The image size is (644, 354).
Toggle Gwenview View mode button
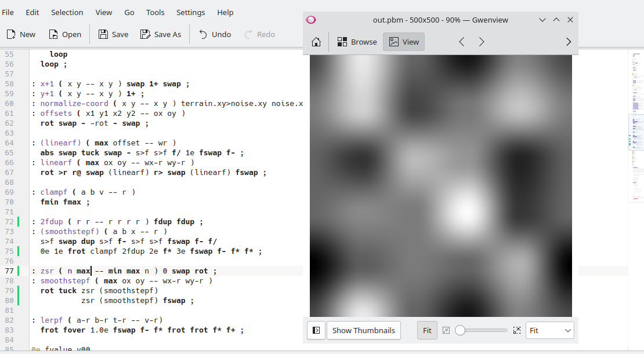point(404,42)
